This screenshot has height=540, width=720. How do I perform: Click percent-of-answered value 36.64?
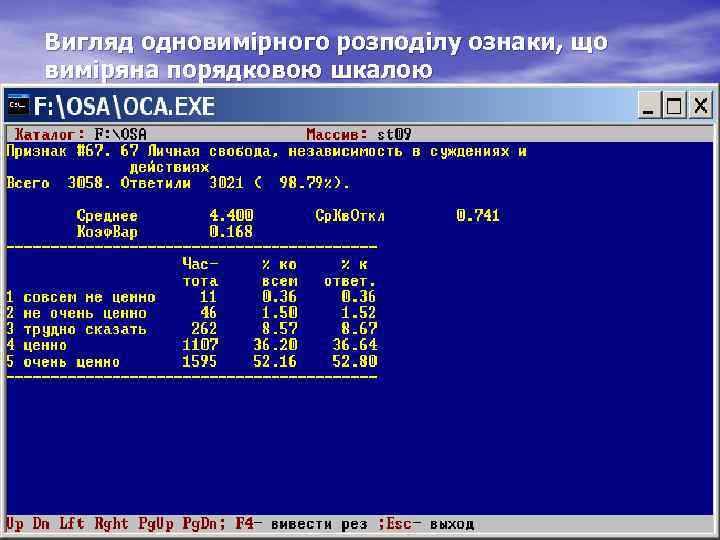(354, 345)
